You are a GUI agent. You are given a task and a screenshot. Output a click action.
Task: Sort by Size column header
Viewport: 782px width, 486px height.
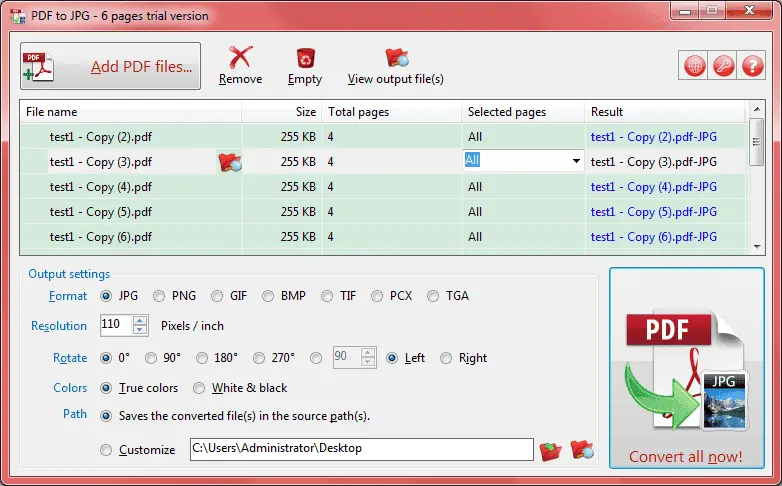(282, 112)
